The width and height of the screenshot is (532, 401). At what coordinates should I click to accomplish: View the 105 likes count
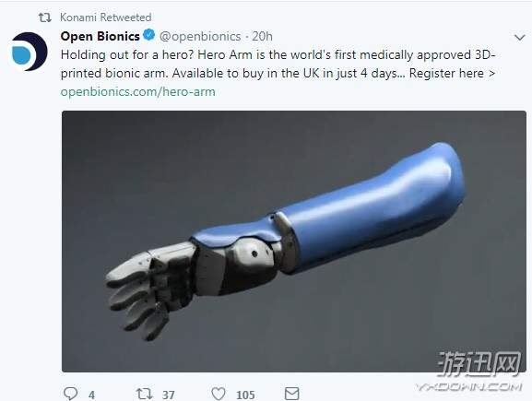[245, 395]
